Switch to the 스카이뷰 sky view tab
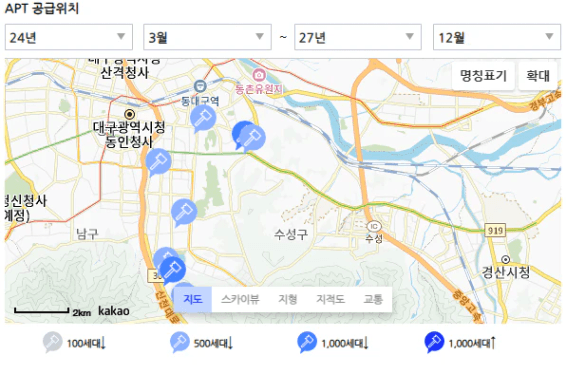566x374 pixels. pos(240,299)
